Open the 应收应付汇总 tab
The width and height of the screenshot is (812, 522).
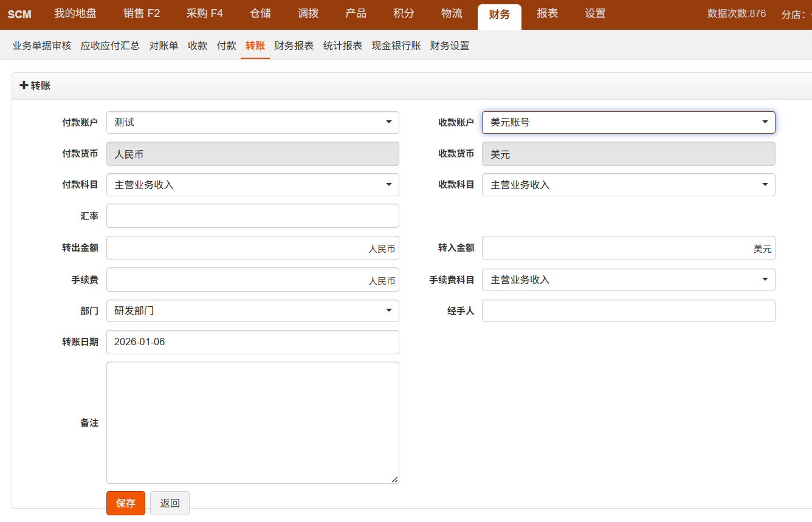tap(110, 46)
